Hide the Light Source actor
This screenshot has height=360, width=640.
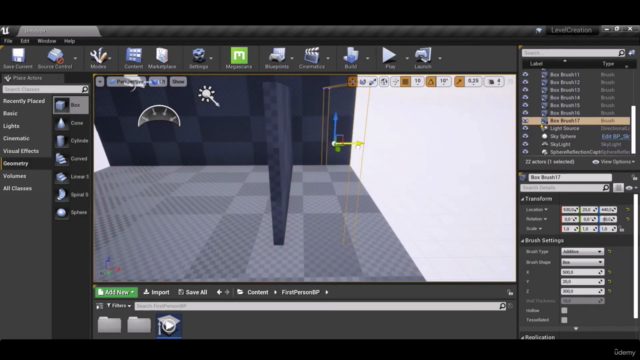525,129
